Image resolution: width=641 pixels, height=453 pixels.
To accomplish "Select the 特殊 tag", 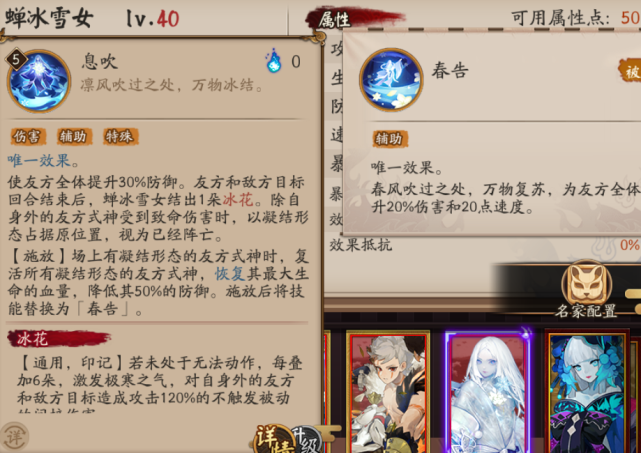I will pos(121,137).
